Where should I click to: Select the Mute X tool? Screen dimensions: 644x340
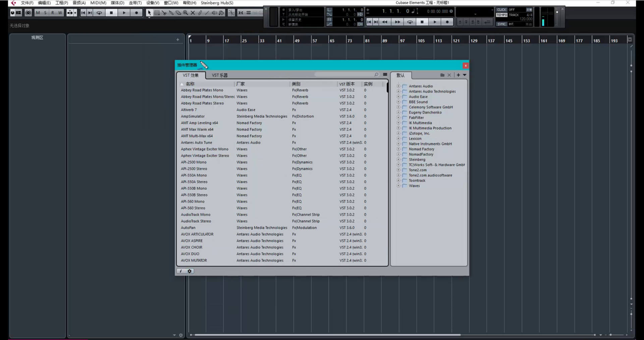pos(193,13)
